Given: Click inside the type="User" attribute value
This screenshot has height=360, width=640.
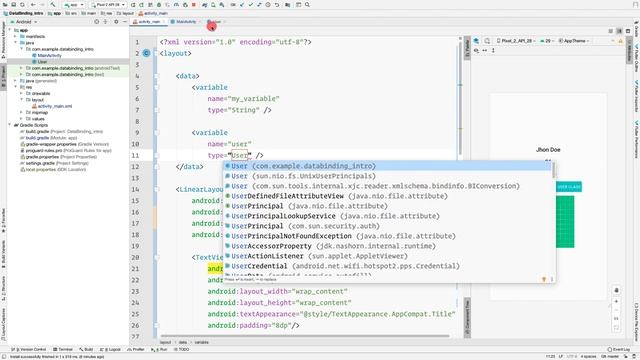Looking at the screenshot, I should pos(240,156).
